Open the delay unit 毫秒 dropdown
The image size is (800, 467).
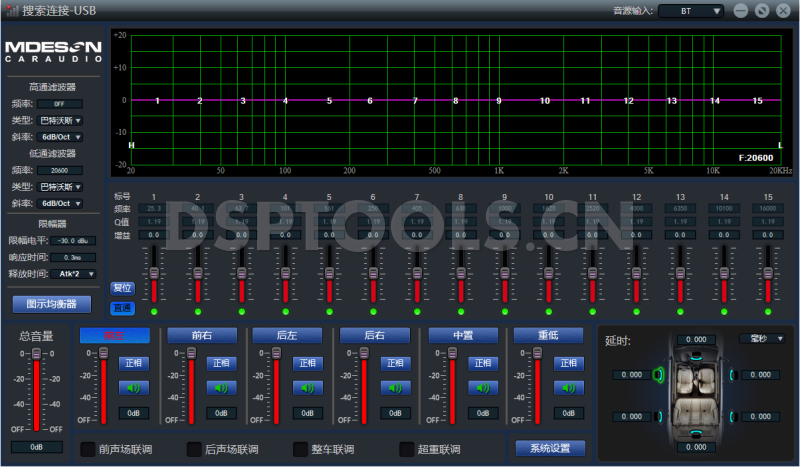[762, 338]
